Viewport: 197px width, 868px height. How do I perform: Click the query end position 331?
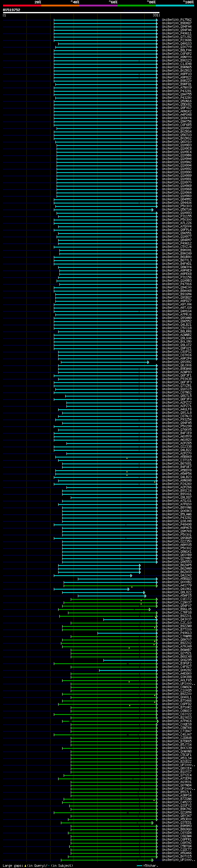[x=155, y=15]
